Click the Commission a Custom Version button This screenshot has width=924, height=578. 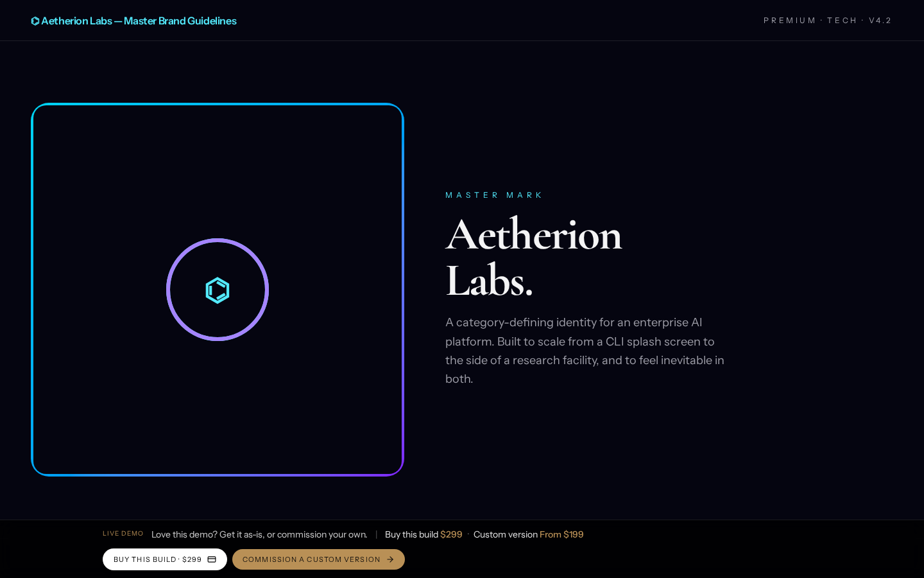318,559
